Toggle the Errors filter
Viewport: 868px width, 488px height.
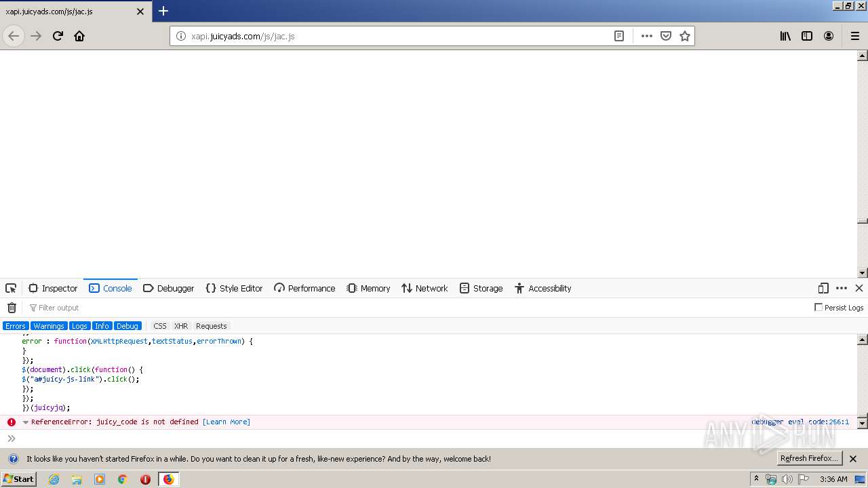click(x=15, y=326)
